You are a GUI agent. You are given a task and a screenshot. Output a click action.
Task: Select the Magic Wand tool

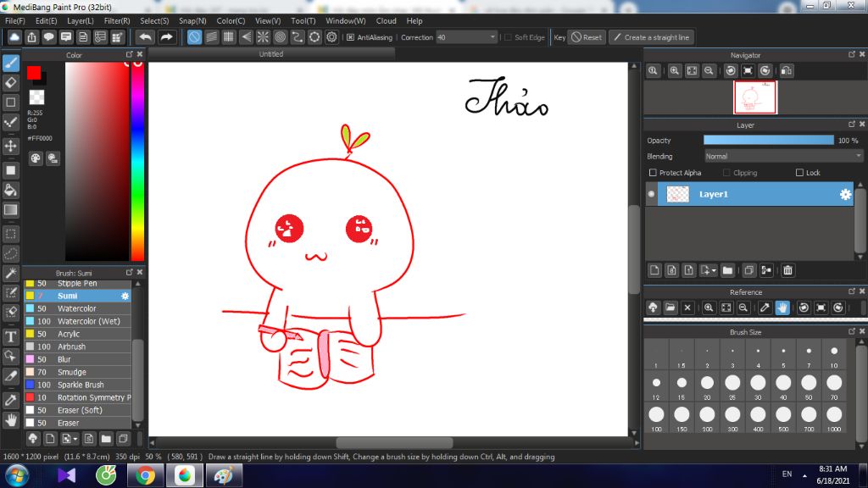click(11, 274)
